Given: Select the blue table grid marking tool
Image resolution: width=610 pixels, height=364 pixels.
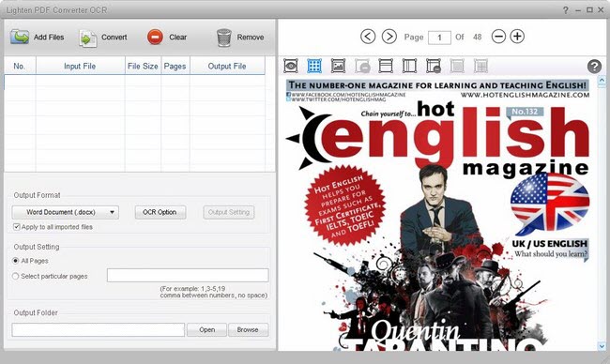Looking at the screenshot, I should pyautogui.click(x=314, y=66).
